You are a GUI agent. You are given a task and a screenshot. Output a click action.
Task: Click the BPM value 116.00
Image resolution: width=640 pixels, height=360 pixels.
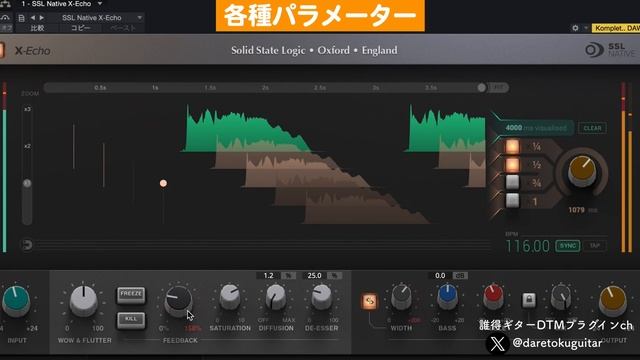click(x=528, y=246)
